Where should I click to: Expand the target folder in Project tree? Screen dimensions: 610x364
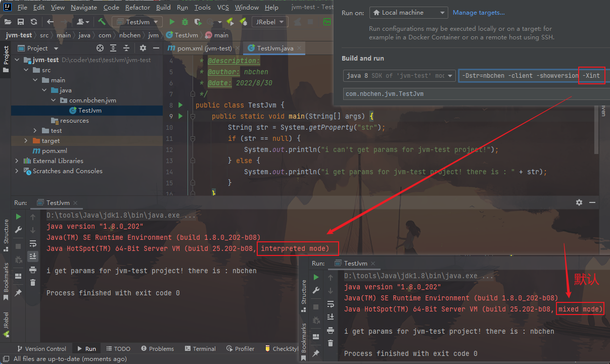pyautogui.click(x=26, y=141)
